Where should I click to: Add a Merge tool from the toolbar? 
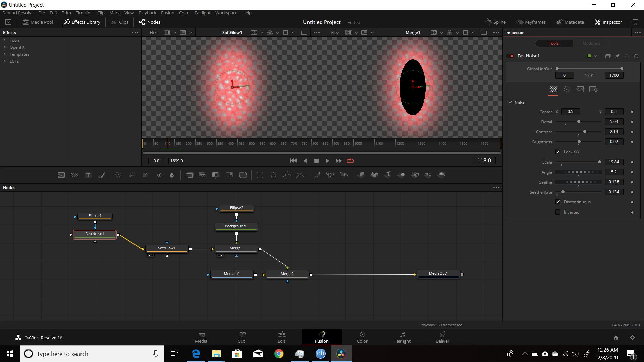click(189, 175)
